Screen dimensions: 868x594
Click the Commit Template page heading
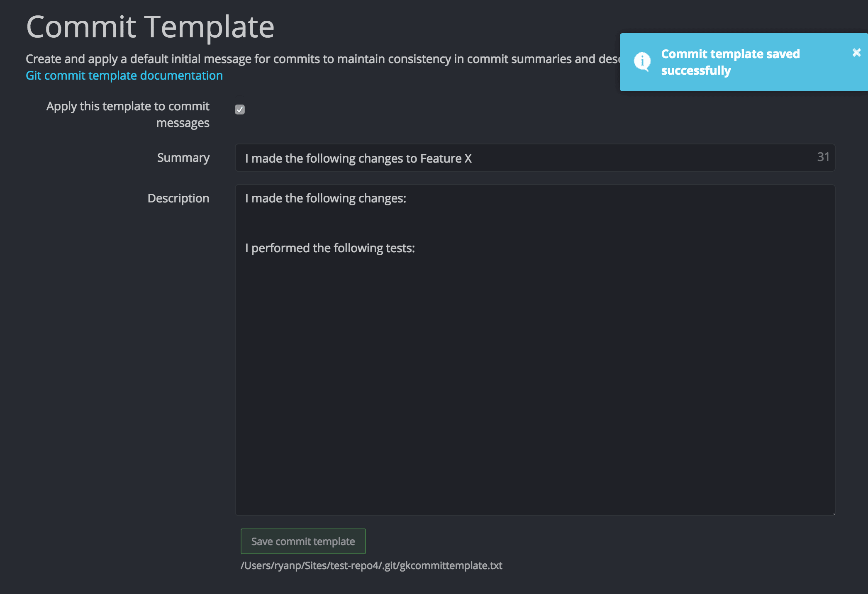150,27
